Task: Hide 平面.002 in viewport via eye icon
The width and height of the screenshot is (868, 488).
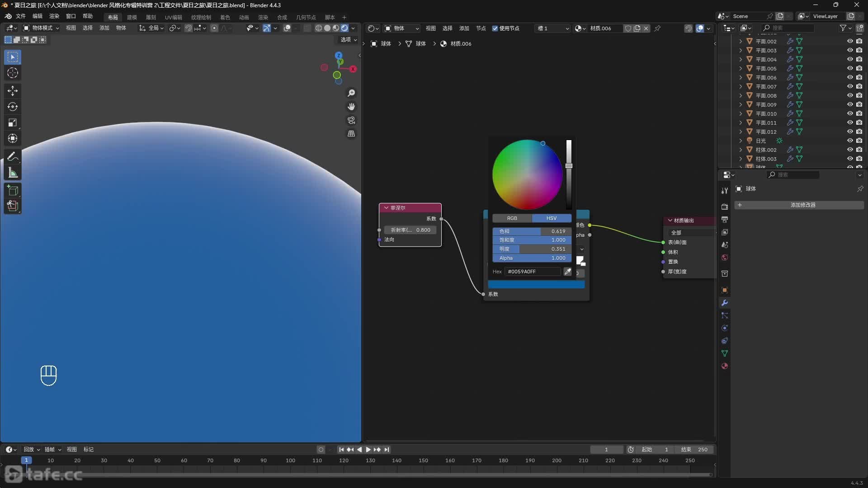Action: coord(850,41)
